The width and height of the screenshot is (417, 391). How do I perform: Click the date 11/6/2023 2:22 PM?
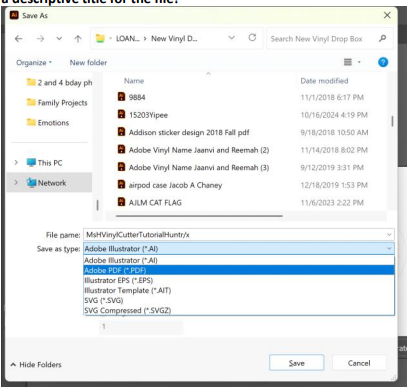[x=332, y=203]
